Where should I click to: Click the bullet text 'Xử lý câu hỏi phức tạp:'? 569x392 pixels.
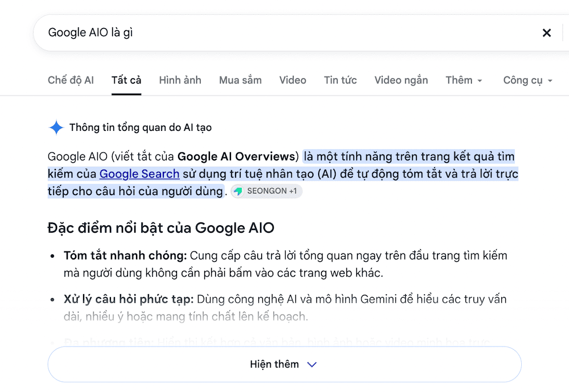[x=129, y=299]
